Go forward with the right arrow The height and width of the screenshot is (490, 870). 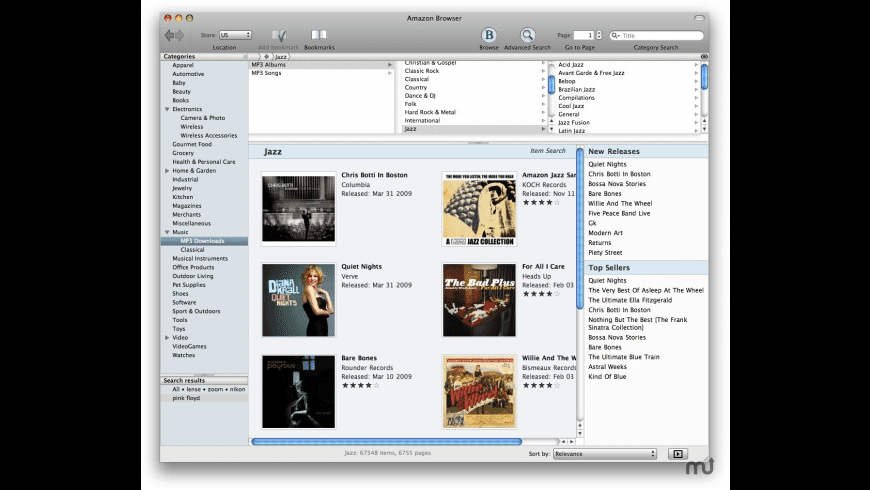(179, 36)
